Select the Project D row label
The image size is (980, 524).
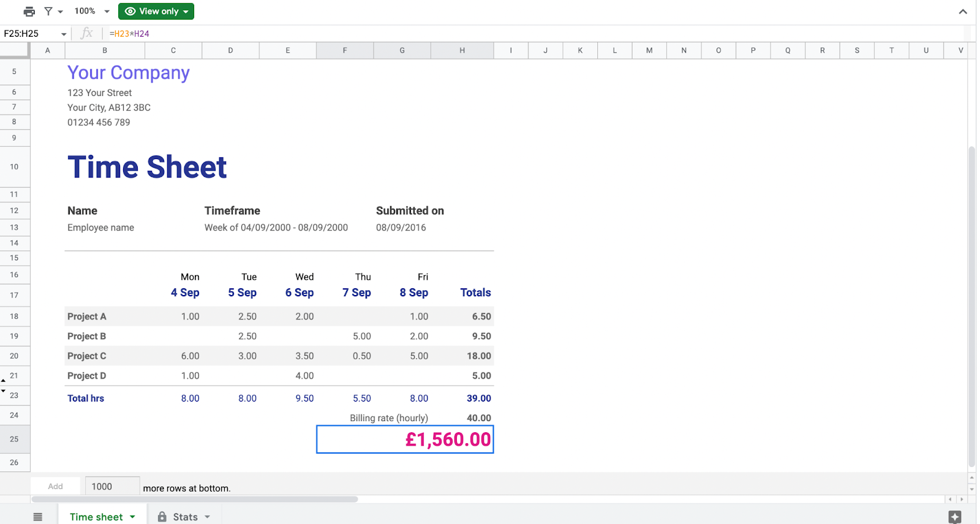87,376
